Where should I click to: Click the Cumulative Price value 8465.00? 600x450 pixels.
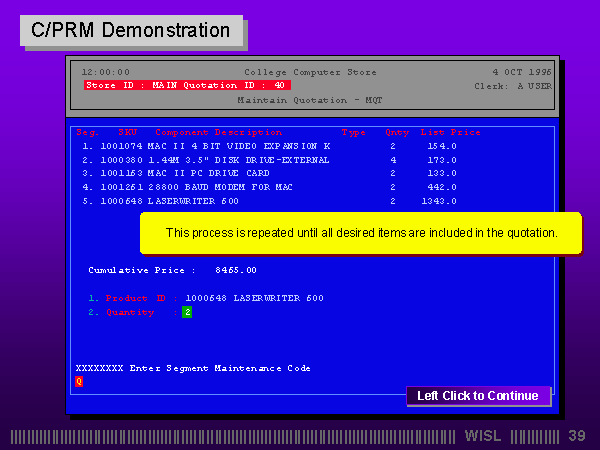236,270
